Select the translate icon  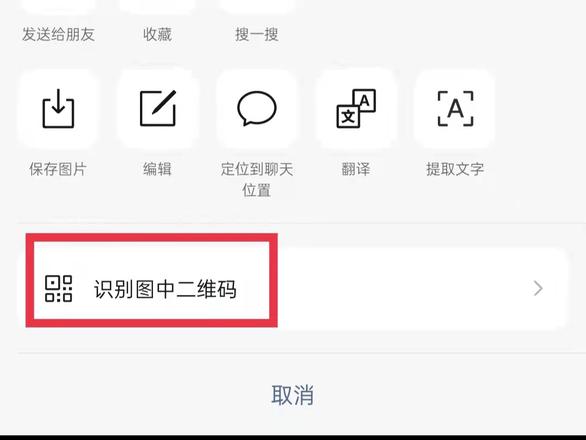[356, 108]
